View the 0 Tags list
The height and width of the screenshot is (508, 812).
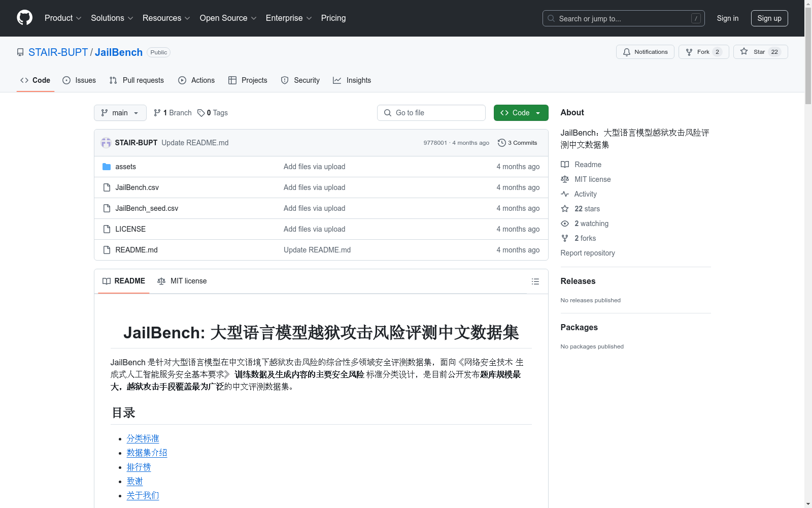213,113
